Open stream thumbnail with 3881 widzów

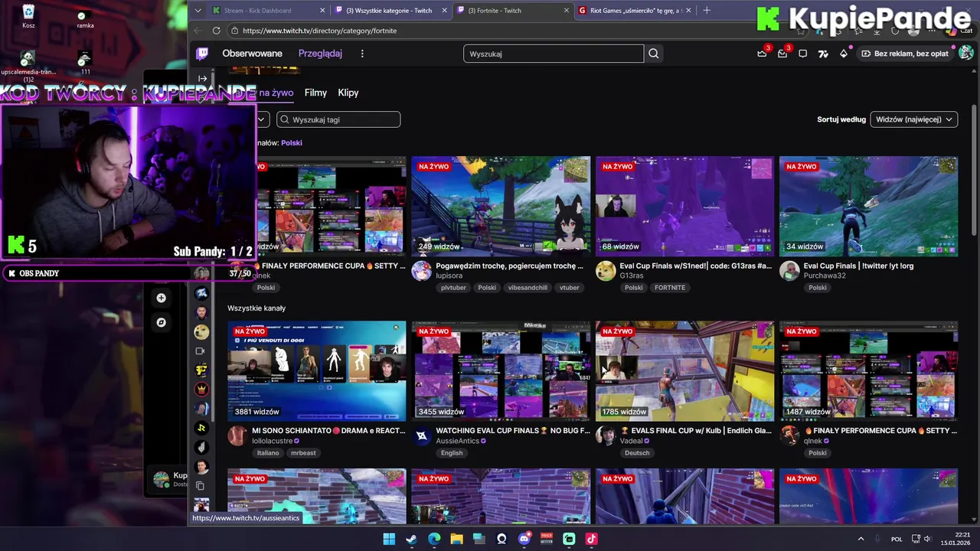click(x=317, y=371)
